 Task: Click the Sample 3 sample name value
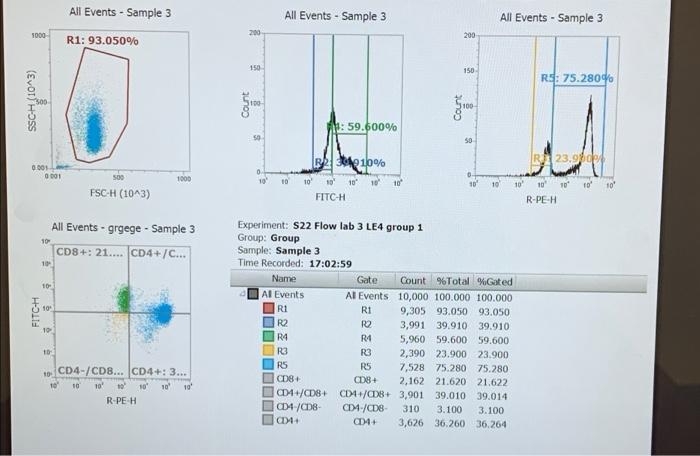coord(298,251)
